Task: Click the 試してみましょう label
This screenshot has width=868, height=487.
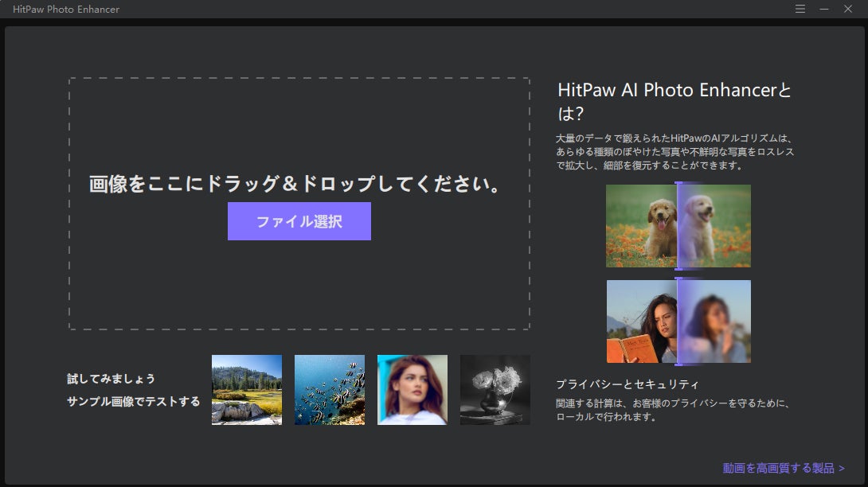Action: [111, 379]
